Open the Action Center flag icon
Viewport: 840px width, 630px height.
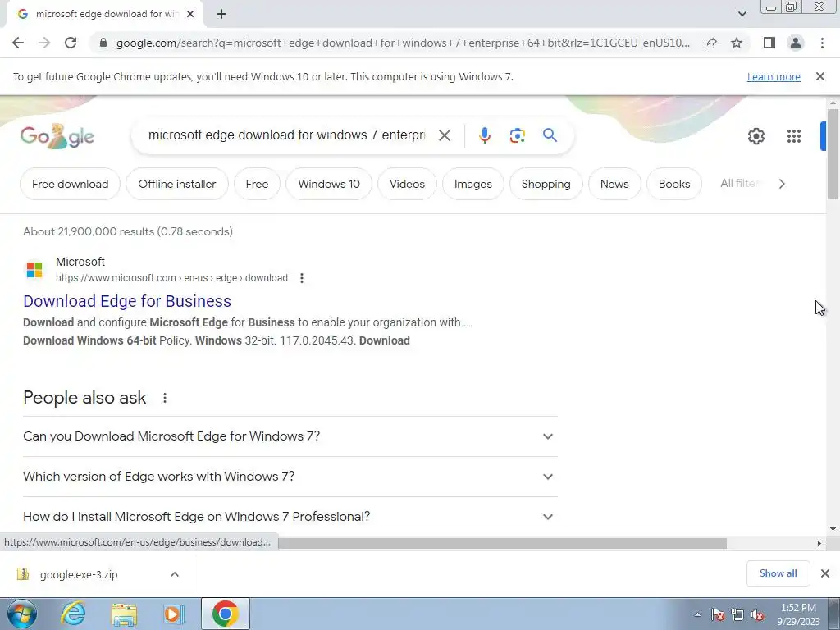tap(718, 614)
